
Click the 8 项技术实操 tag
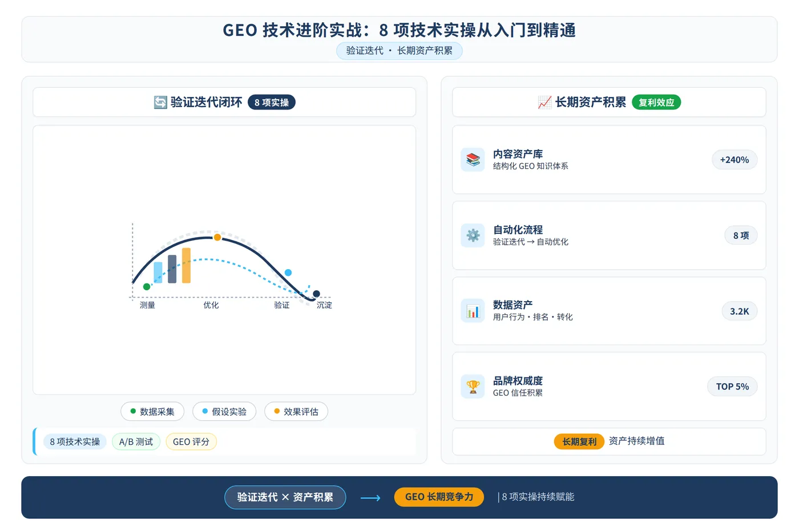pos(75,442)
